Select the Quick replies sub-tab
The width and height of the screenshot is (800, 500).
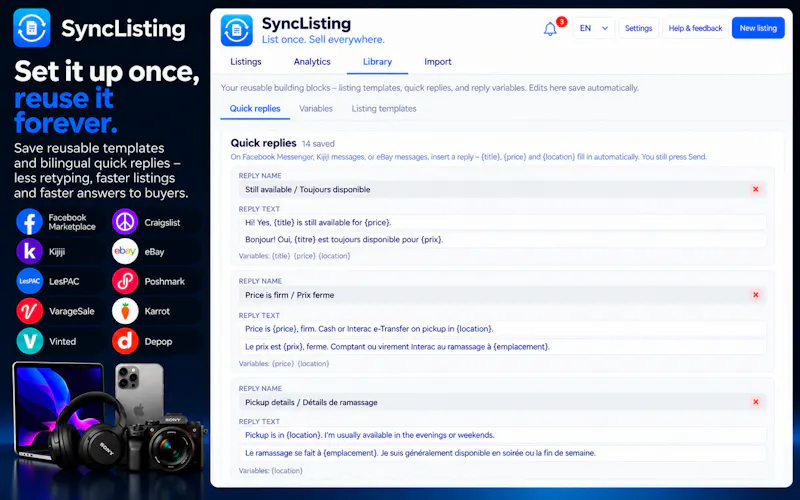(x=255, y=109)
